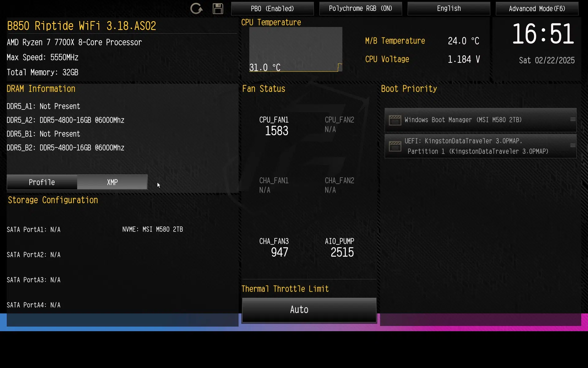Click the Thermal Throttle Limit heading

[x=285, y=289]
